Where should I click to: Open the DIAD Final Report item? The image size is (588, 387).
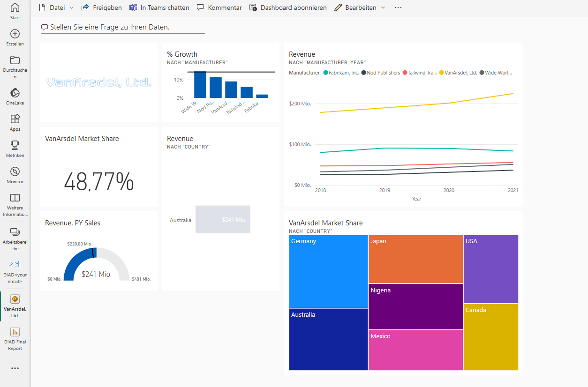15,338
